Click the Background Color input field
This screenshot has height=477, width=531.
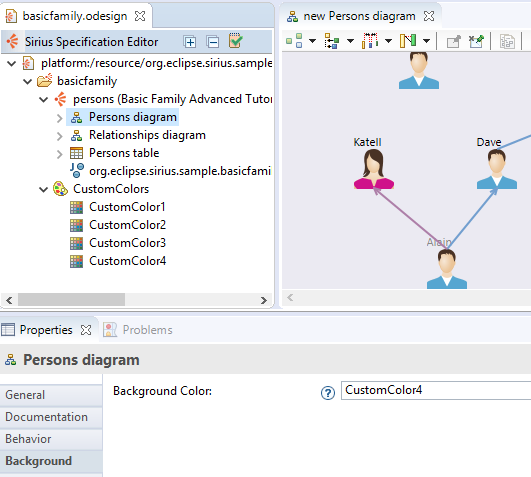point(436,390)
